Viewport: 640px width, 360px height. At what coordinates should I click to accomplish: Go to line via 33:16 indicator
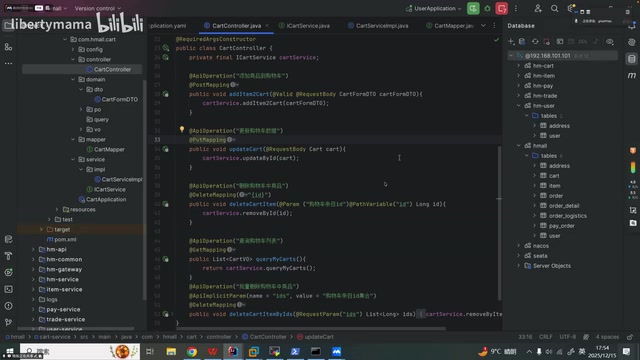coord(525,337)
